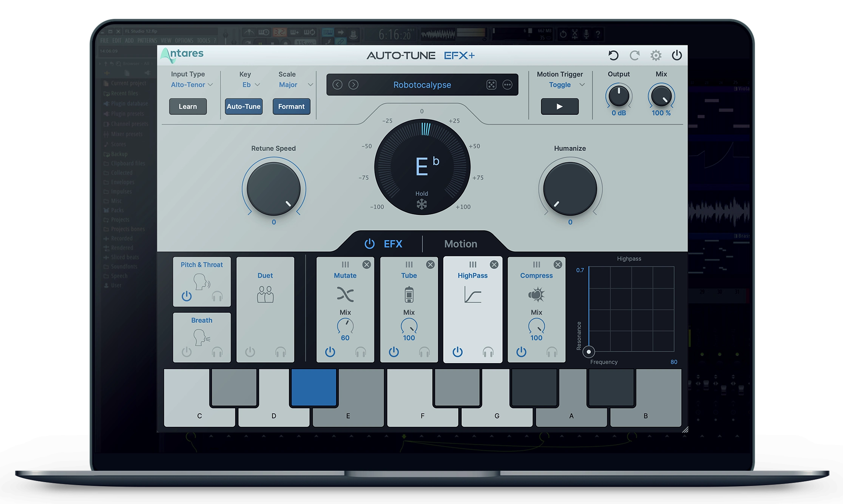
Task: Click the Compress effect icon
Action: [536, 296]
